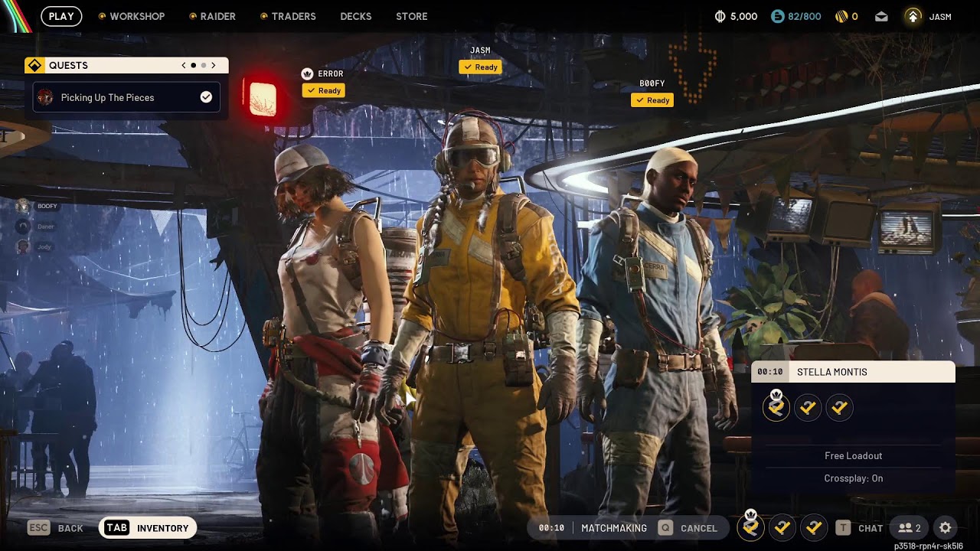This screenshot has height=551, width=980.
Task: Click the middle ready icon in Stella Montis panel
Action: click(x=808, y=408)
